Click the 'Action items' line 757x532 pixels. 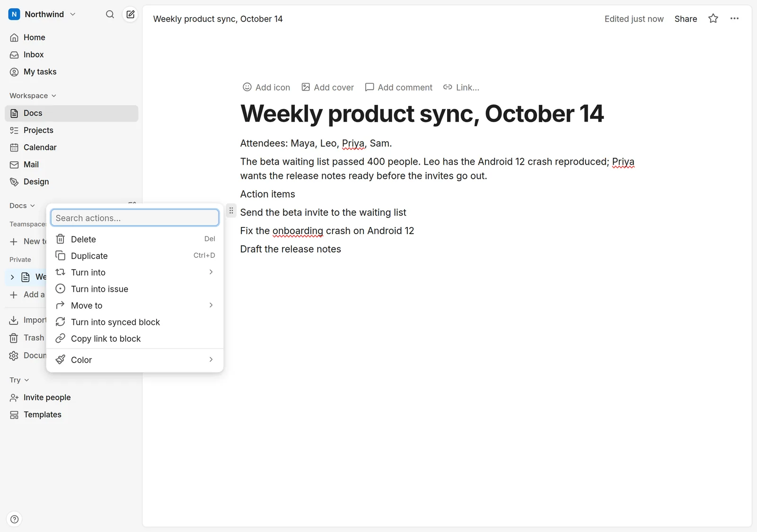268,194
